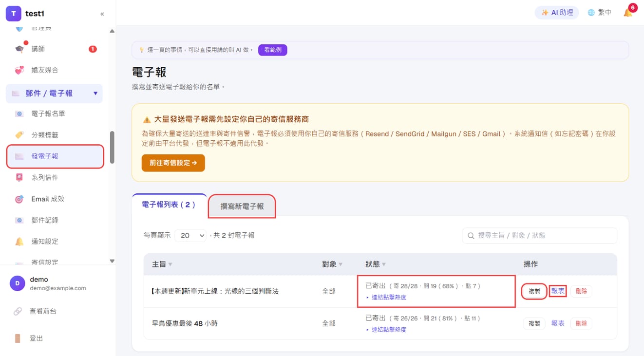Click the 分類標籤 tag icon
This screenshot has height=356, width=644.
19,135
